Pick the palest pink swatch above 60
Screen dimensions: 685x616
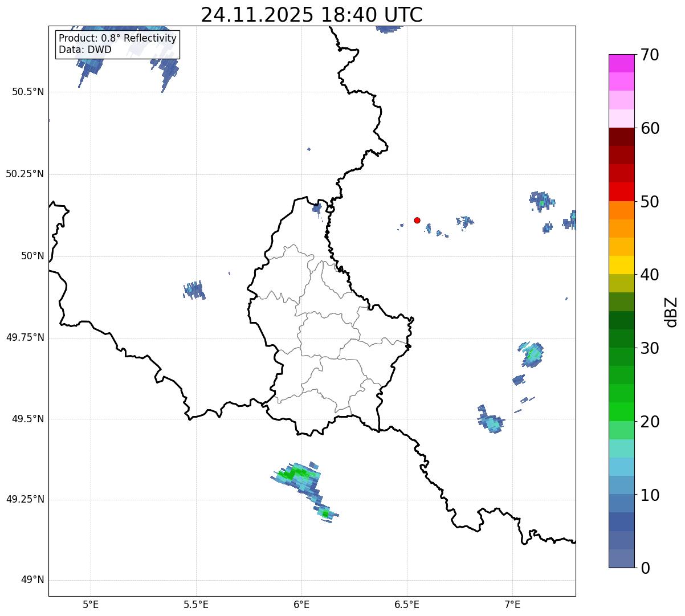click(x=621, y=119)
